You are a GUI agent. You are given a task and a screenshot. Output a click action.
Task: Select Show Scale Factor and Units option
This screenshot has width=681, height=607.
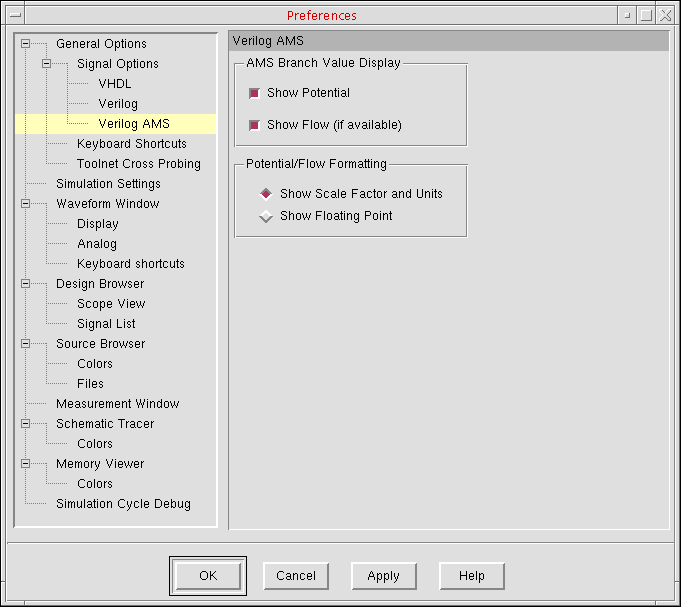tap(266, 194)
